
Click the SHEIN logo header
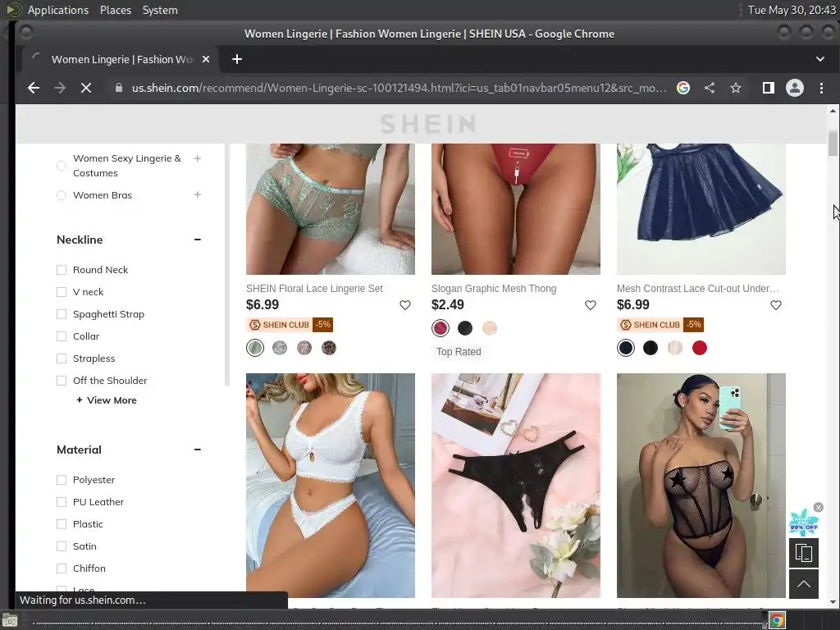click(427, 124)
